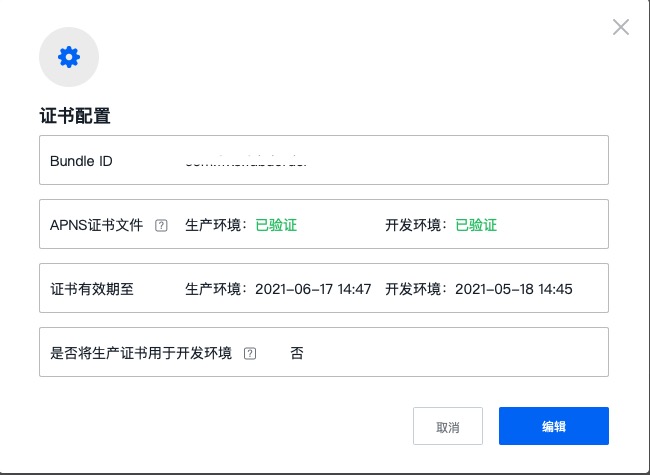Image resolution: width=650 pixels, height=475 pixels.
Task: Select the blurred Bundle ID value
Action: [247, 161]
